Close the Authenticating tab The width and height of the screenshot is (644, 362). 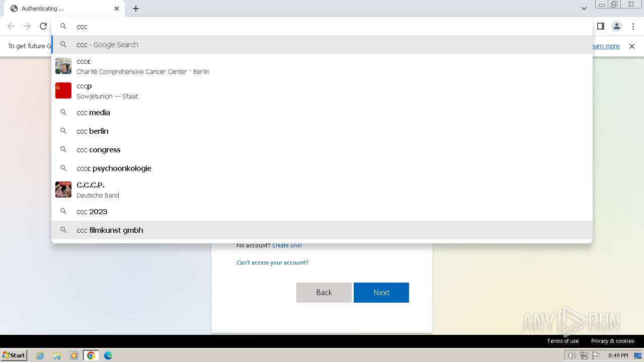(117, 9)
